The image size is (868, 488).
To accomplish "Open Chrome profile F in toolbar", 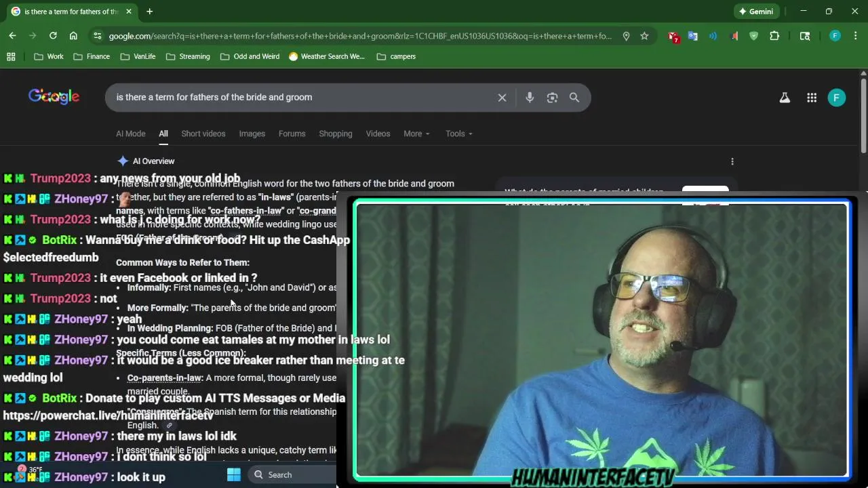I will click(835, 36).
